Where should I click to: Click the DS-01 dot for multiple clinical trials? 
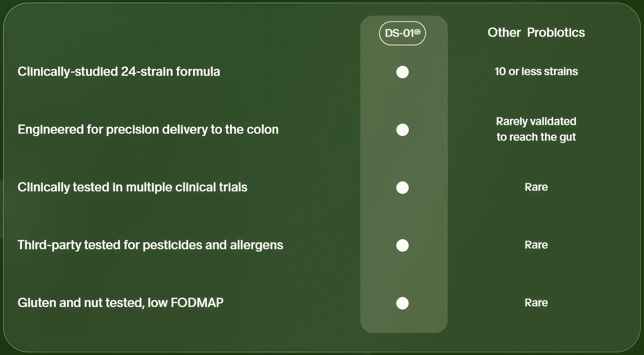[x=402, y=187]
